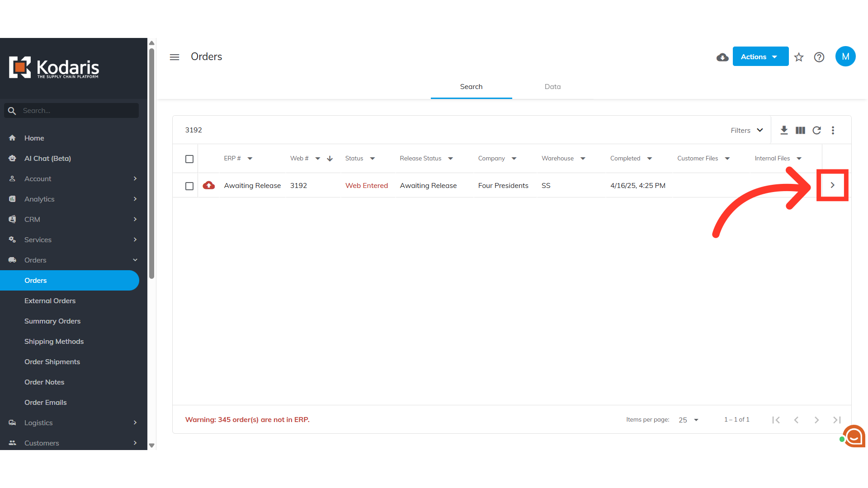Open order details with row chevron arrow
This screenshot has height=488, width=868.
(x=832, y=185)
